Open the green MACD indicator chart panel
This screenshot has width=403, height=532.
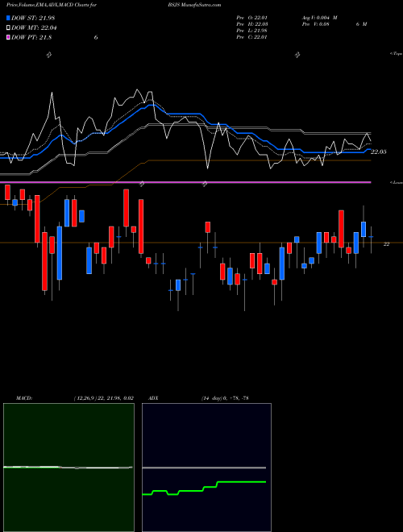69,468
